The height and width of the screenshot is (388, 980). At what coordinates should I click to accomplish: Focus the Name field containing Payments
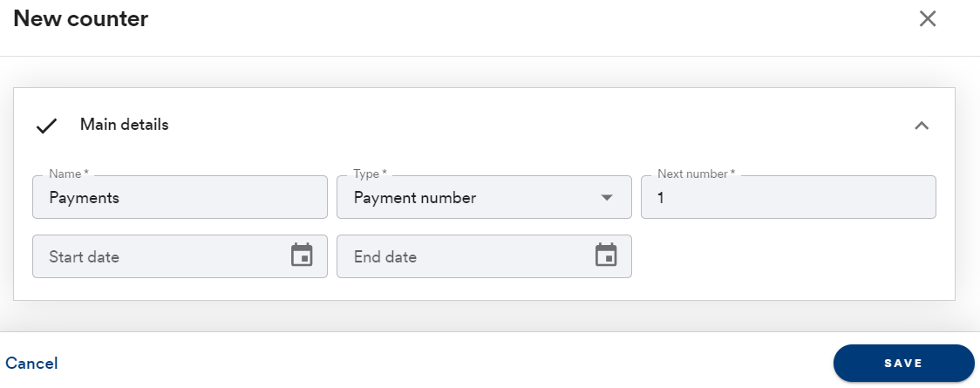[x=180, y=197]
